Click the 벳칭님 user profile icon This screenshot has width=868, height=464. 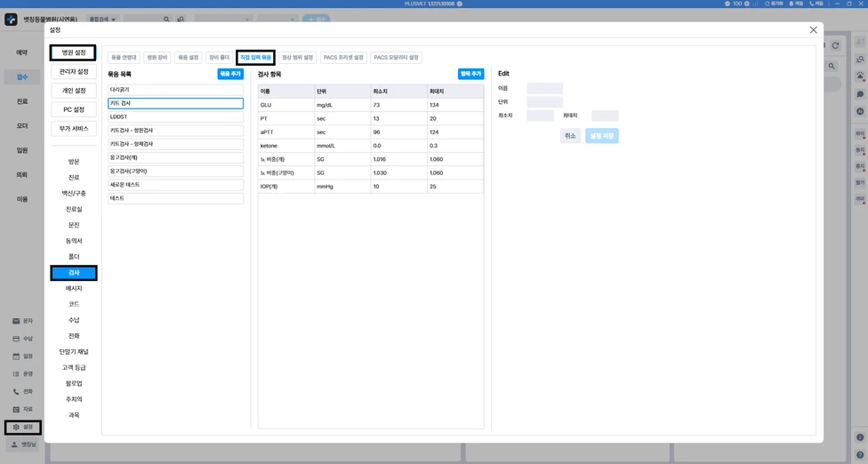click(15, 444)
